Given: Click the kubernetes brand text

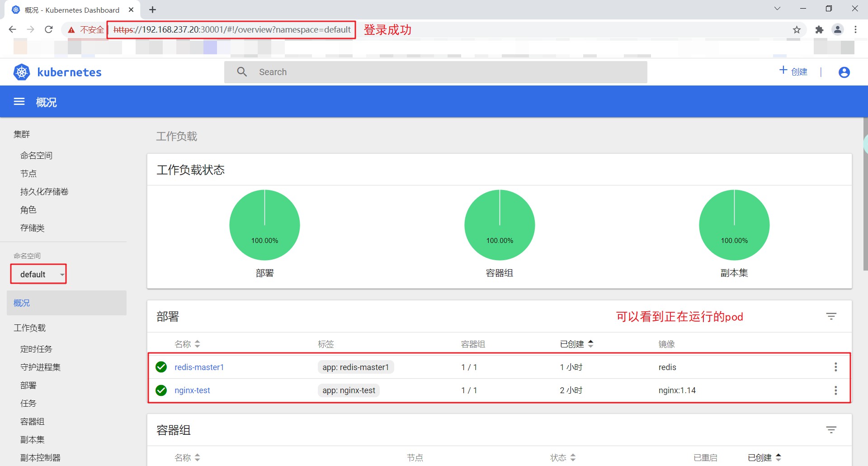Looking at the screenshot, I should click(x=69, y=72).
